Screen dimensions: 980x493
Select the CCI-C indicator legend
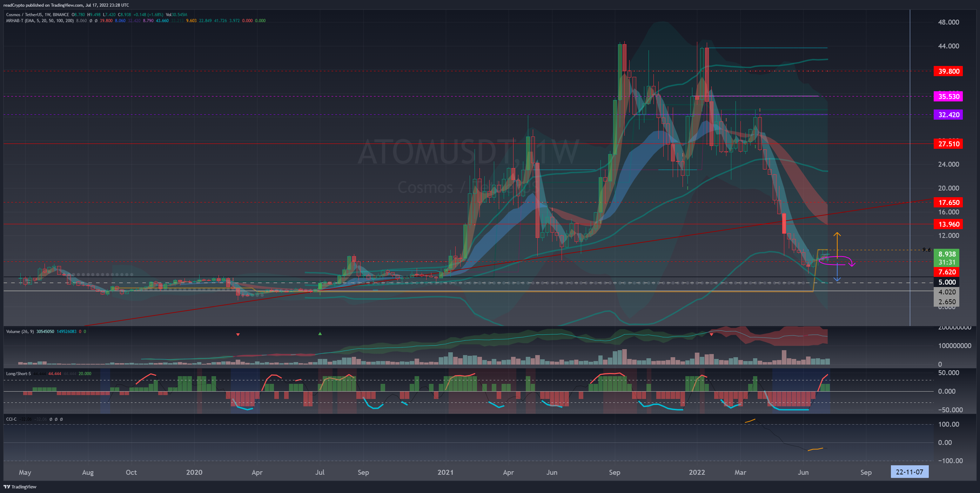(12, 419)
